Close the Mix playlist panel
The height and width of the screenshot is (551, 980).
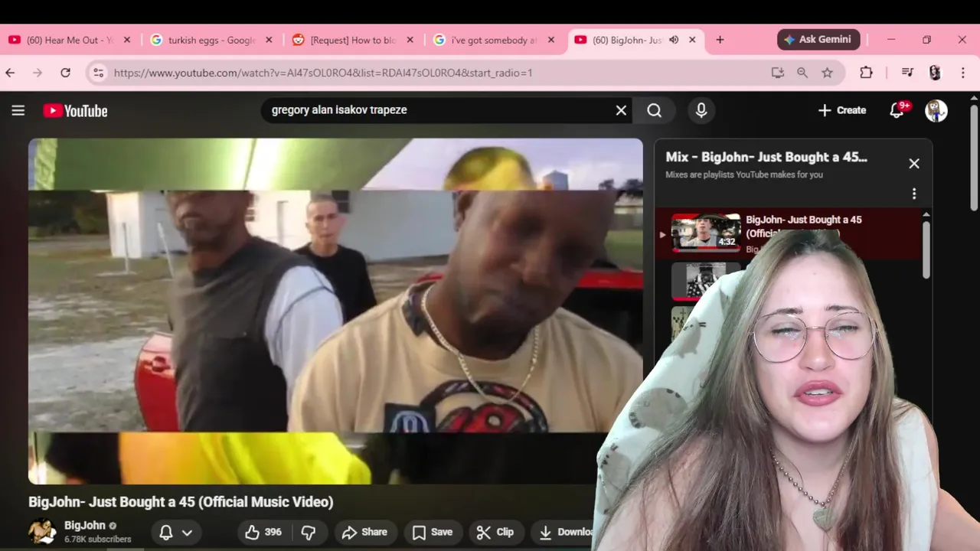point(914,164)
